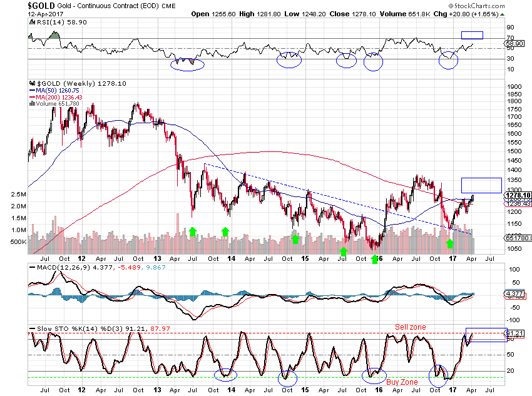Click the blue rectangle on the price chart

[481, 185]
